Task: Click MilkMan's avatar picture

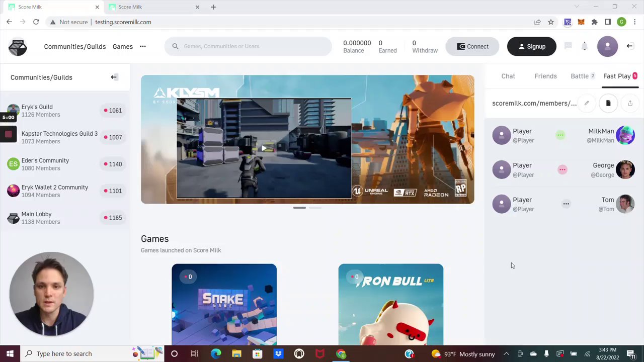Action: [625, 135]
